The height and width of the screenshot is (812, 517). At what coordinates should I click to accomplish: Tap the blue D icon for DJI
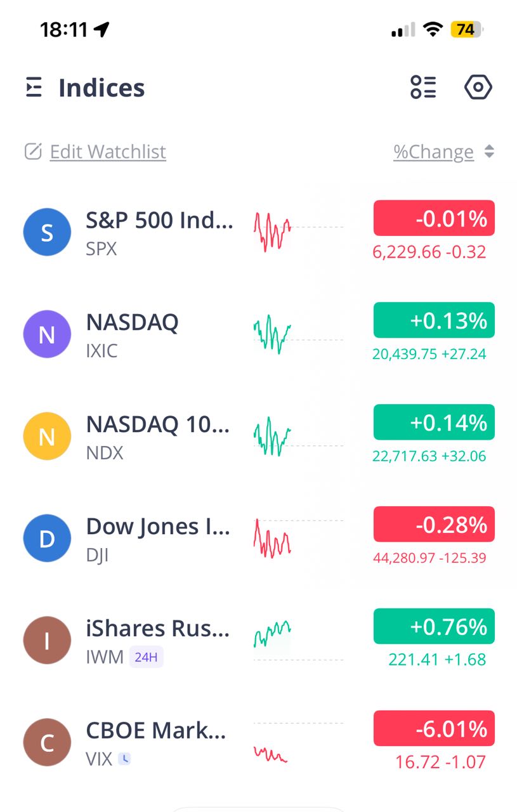click(x=47, y=539)
